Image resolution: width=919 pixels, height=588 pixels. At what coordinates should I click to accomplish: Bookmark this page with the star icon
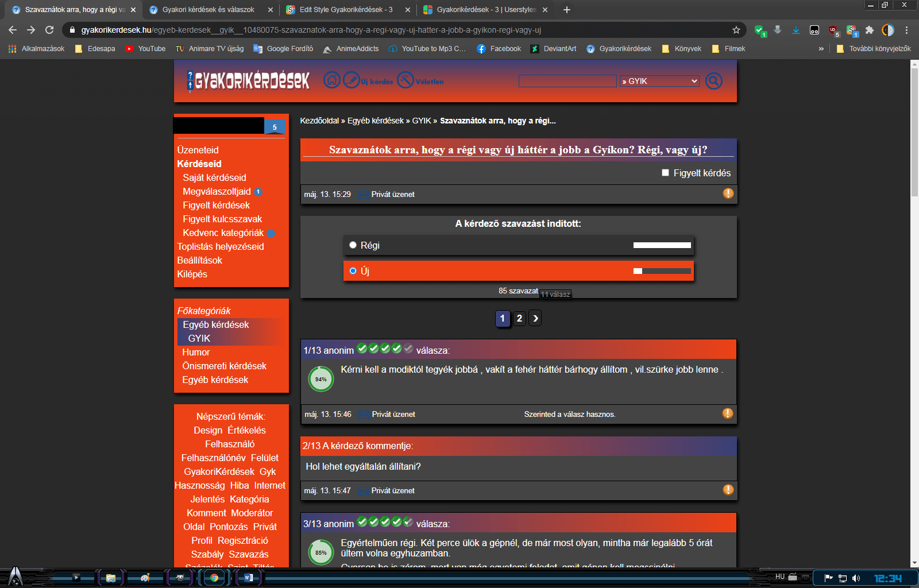[x=736, y=30]
